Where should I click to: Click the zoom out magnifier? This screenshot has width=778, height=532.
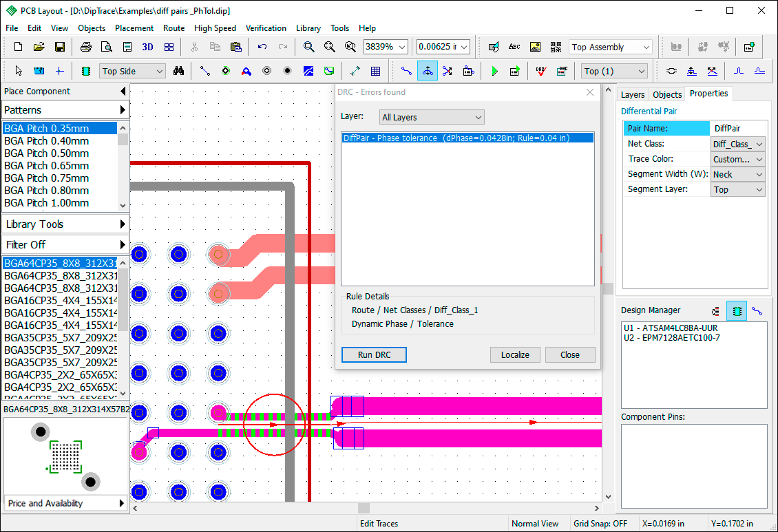(x=330, y=47)
